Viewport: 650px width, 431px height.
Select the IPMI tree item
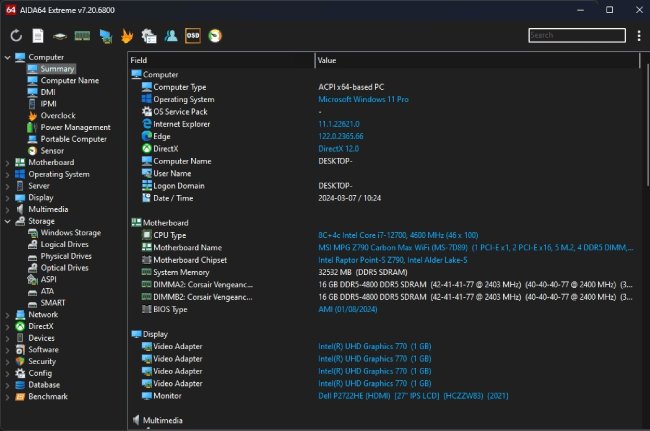[49, 104]
